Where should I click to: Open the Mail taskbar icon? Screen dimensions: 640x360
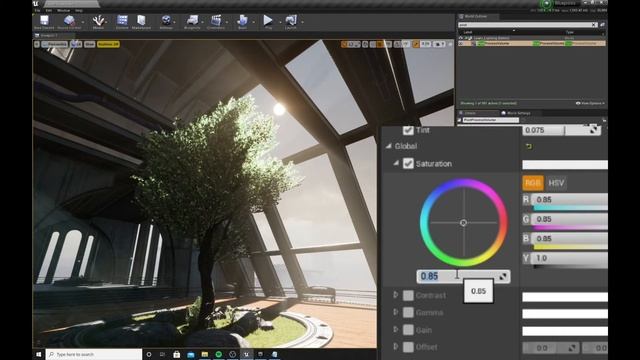pyautogui.click(x=191, y=354)
